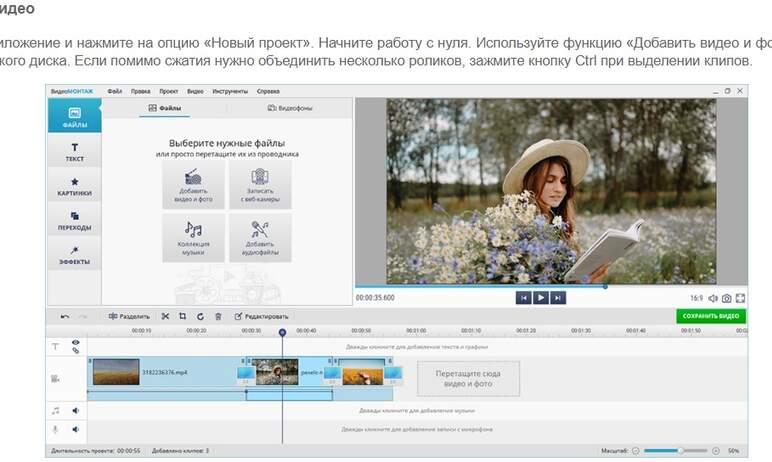Viewport: 772px width, 462px height.
Task: Jump to next clip in player
Action: click(x=558, y=297)
